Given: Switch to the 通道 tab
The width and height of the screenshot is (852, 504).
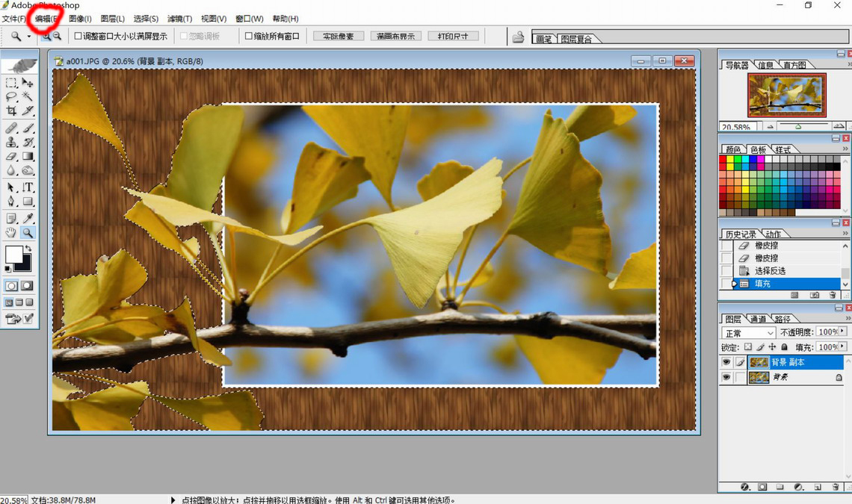Looking at the screenshot, I should [x=758, y=319].
